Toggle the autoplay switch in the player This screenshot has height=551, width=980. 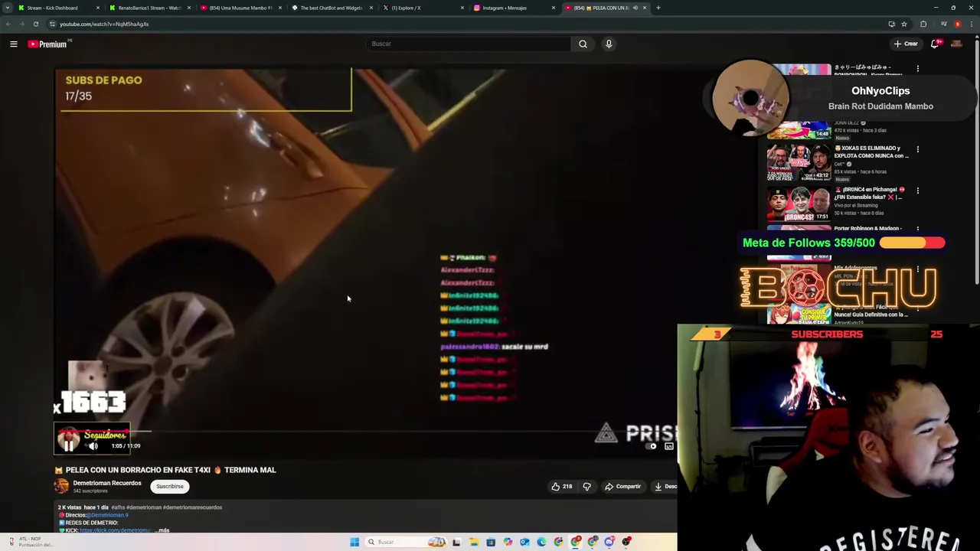click(652, 446)
